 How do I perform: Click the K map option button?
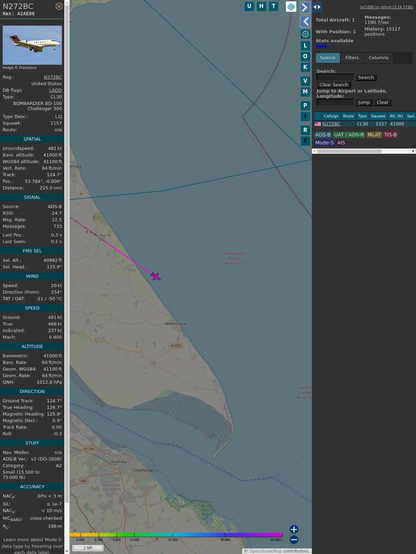point(305,67)
